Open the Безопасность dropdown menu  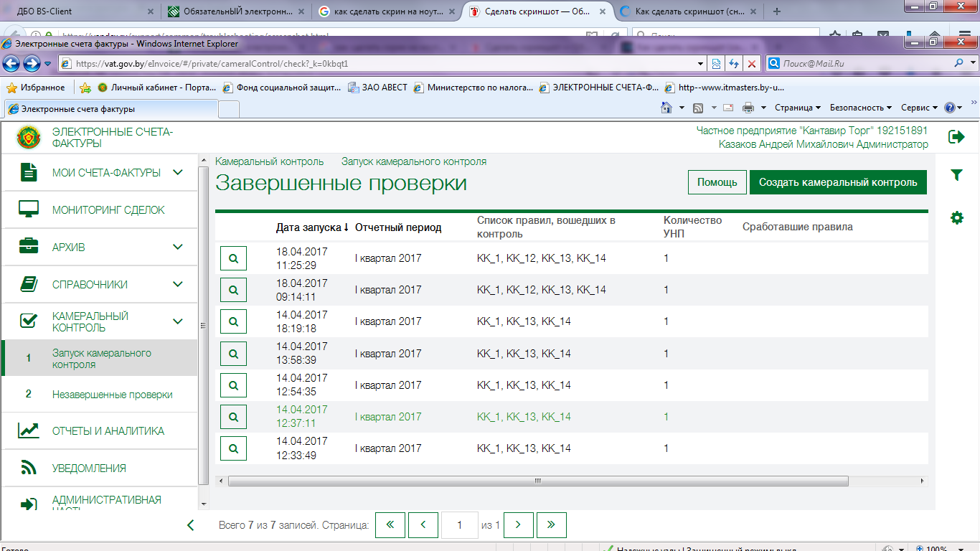pyautogui.click(x=860, y=108)
